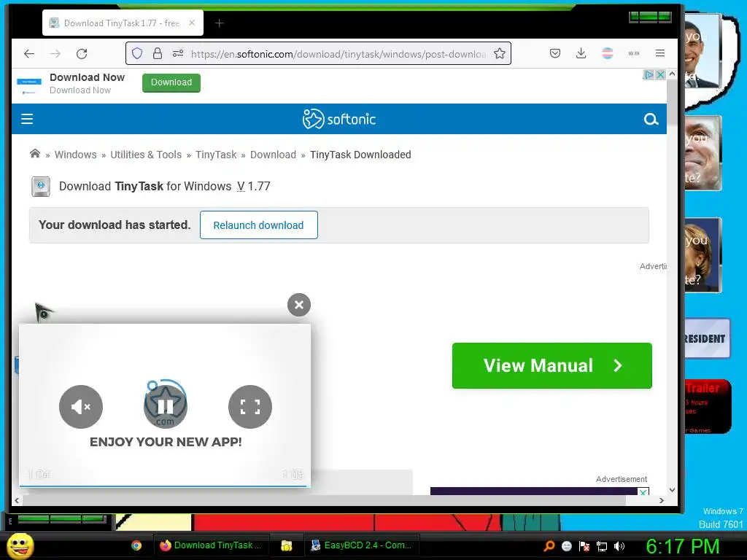Close the Download TinyTask tab
The image size is (747, 560).
click(x=192, y=23)
